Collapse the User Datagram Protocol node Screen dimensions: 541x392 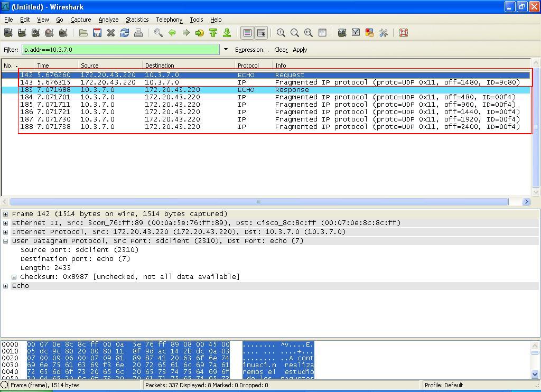click(x=5, y=241)
